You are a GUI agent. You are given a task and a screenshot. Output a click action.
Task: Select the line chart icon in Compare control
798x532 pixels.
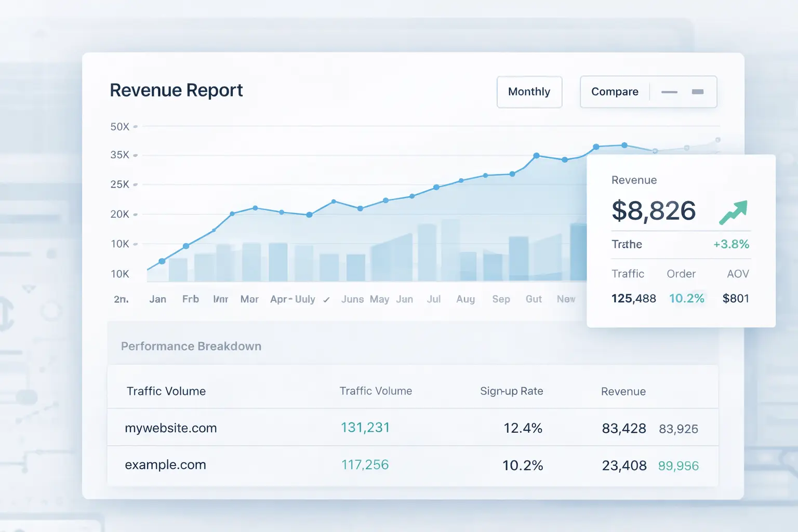tap(669, 92)
